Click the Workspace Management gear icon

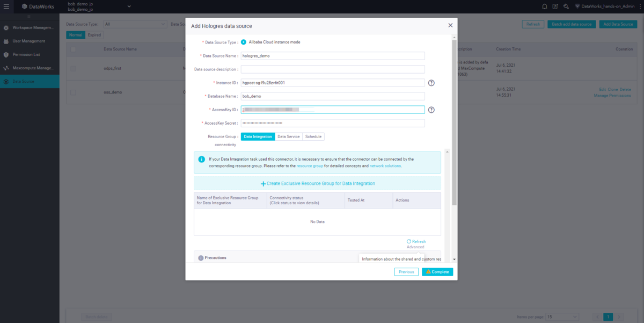coord(6,27)
